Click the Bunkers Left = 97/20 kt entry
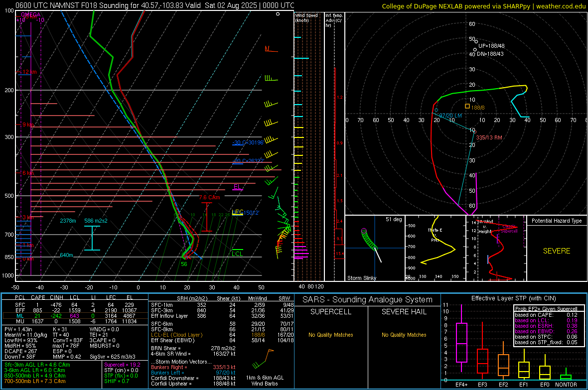 click(x=193, y=373)
